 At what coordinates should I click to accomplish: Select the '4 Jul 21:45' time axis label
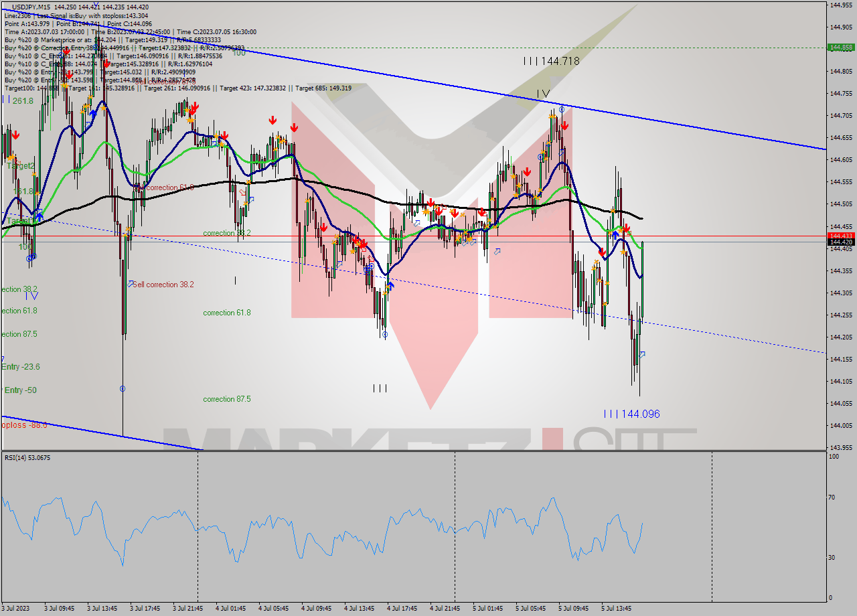(445, 609)
